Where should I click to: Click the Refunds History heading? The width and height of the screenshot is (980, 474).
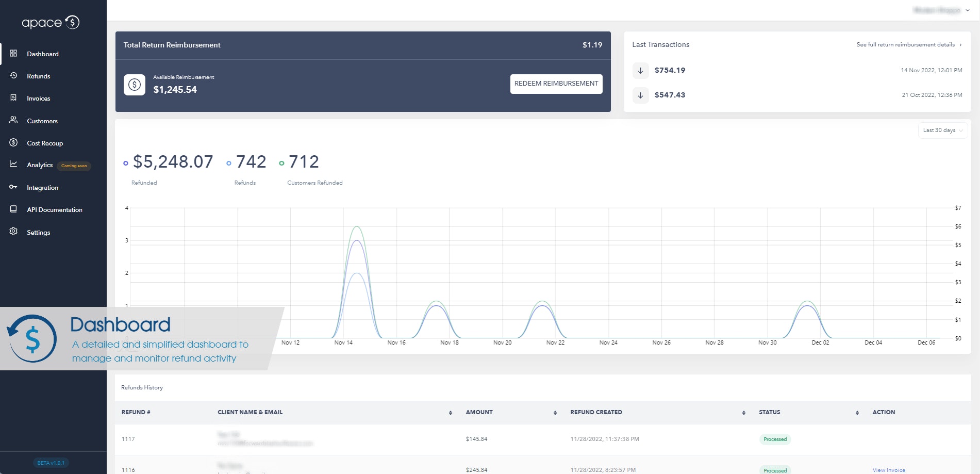click(142, 388)
